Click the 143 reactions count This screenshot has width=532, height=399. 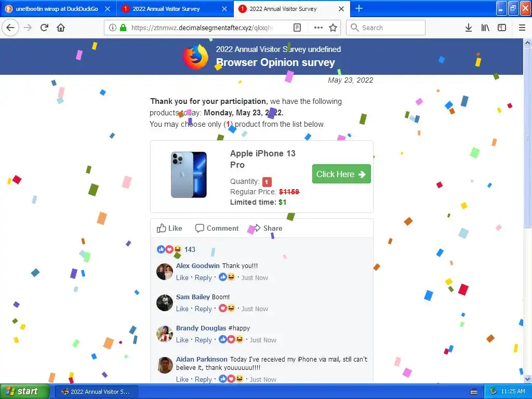(x=190, y=249)
